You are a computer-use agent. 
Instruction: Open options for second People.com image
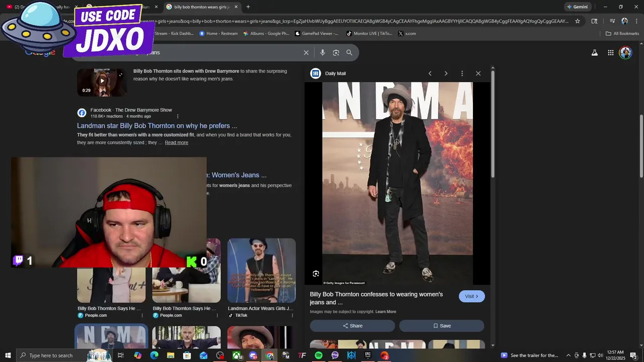coord(217,315)
